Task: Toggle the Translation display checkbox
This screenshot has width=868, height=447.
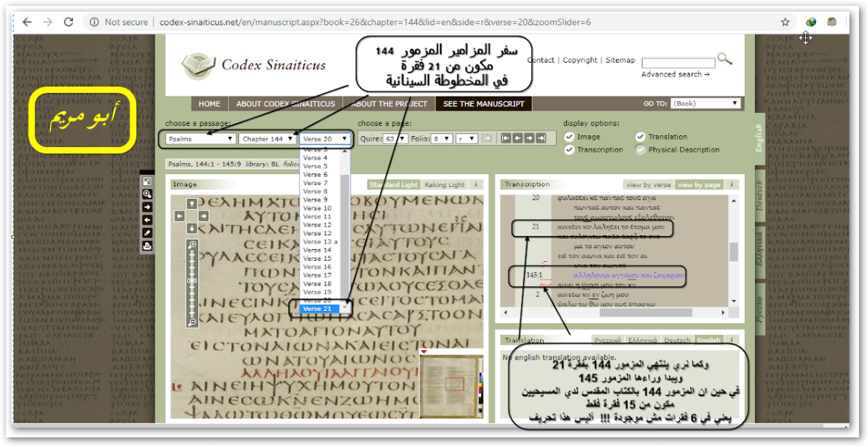Action: [641, 137]
